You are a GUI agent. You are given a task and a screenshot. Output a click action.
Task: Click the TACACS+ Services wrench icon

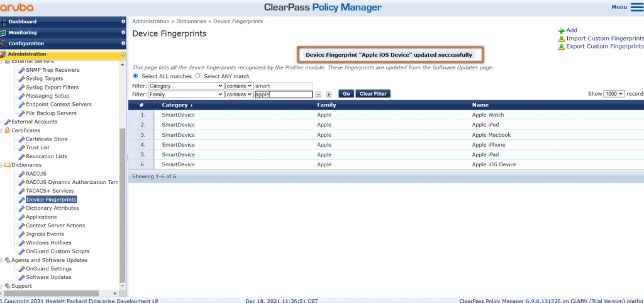(x=22, y=191)
